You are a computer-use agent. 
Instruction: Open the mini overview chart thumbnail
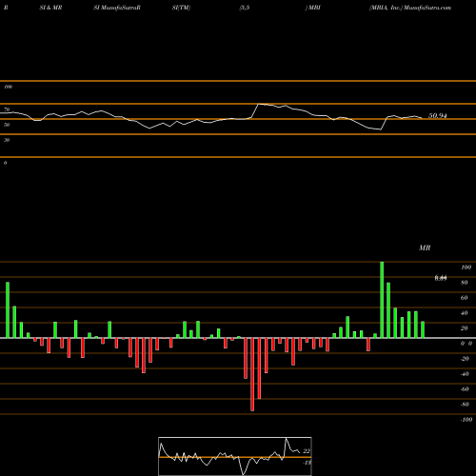(x=235, y=456)
